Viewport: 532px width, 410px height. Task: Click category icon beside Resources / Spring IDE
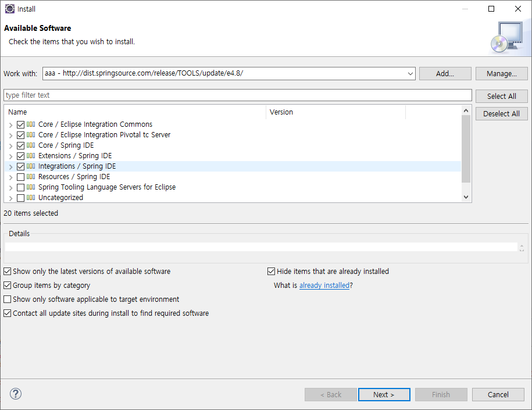[x=31, y=176]
